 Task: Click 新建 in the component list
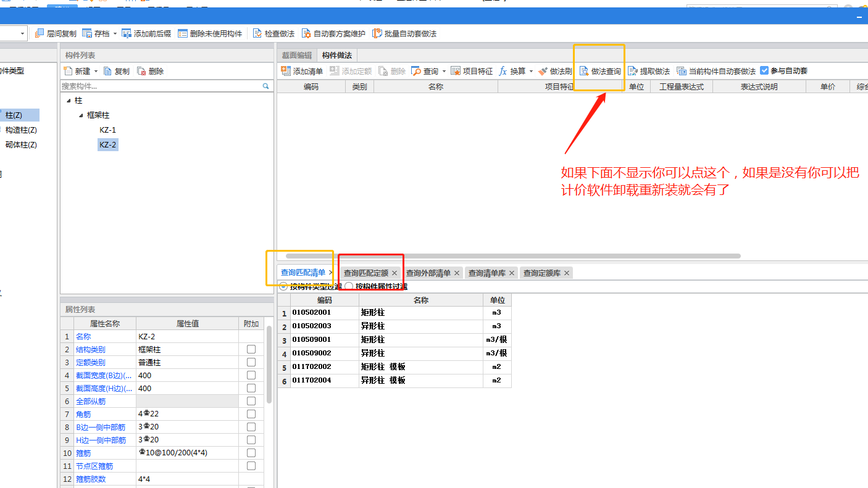coord(77,71)
